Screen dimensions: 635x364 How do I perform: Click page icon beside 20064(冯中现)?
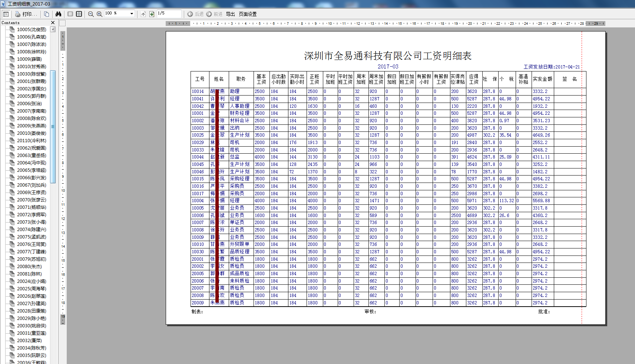click(x=12, y=163)
